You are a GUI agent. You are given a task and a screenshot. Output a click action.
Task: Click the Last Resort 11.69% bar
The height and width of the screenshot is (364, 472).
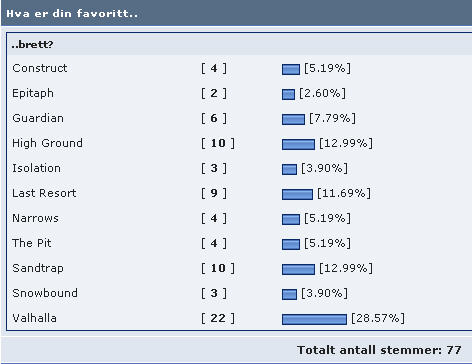(297, 194)
